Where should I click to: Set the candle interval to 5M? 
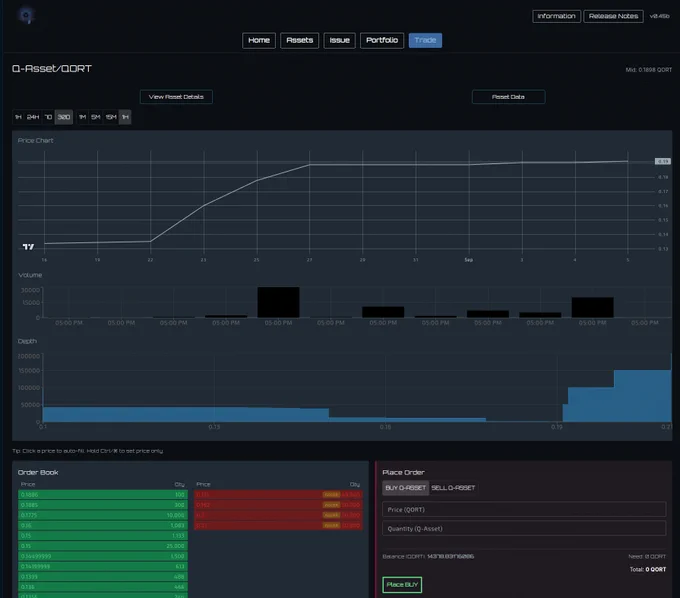pyautogui.click(x=96, y=117)
